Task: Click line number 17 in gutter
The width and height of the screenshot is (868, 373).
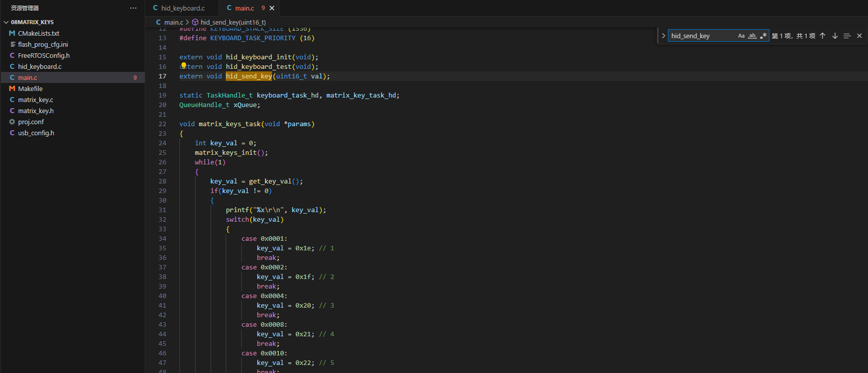Action: (x=162, y=76)
